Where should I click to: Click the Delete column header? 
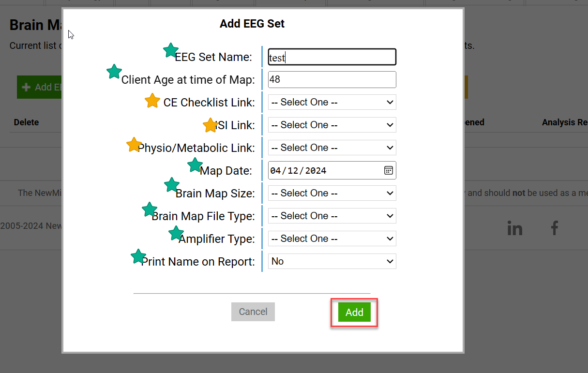(x=26, y=122)
